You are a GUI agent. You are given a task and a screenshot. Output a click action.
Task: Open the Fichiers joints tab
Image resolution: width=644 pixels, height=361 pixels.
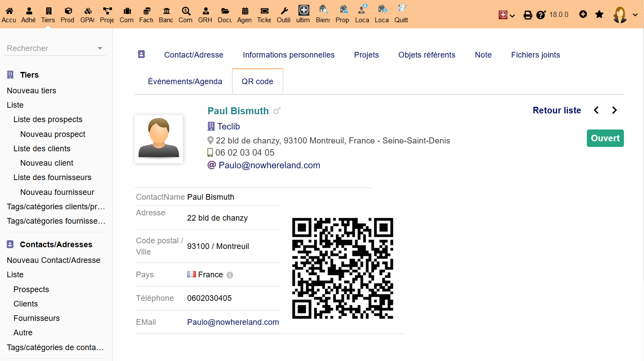pyautogui.click(x=535, y=55)
